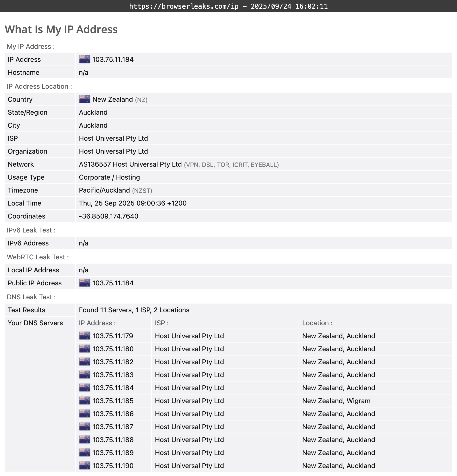Click the "New Zealand, Wigram" location entry
457x476 pixels.
tap(336, 401)
